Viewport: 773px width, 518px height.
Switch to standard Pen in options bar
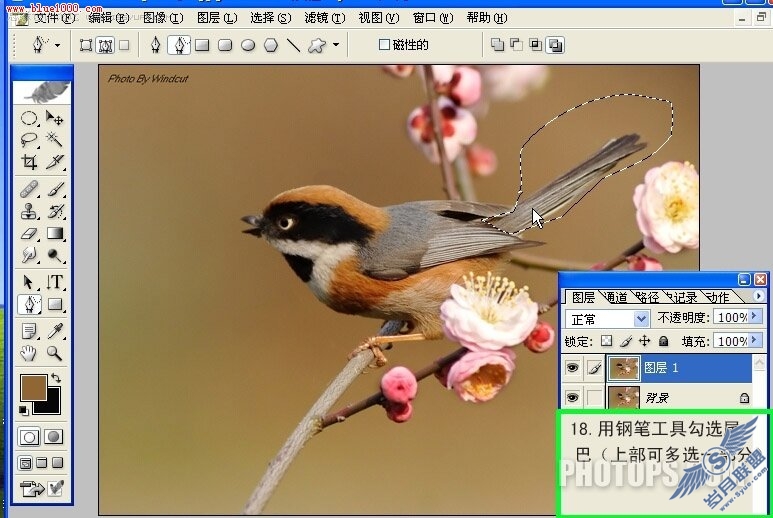155,45
